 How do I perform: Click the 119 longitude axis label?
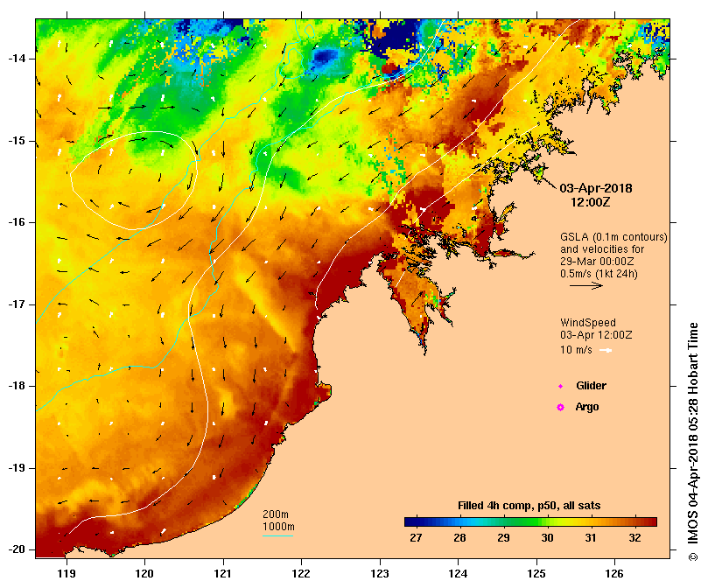point(67,574)
